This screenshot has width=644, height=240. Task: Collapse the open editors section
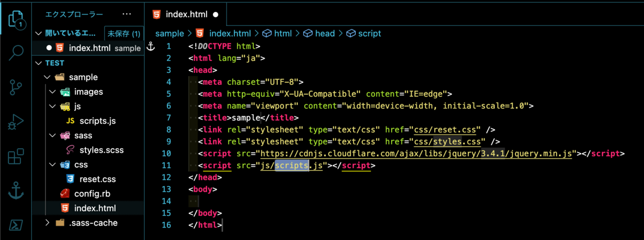tap(38, 33)
